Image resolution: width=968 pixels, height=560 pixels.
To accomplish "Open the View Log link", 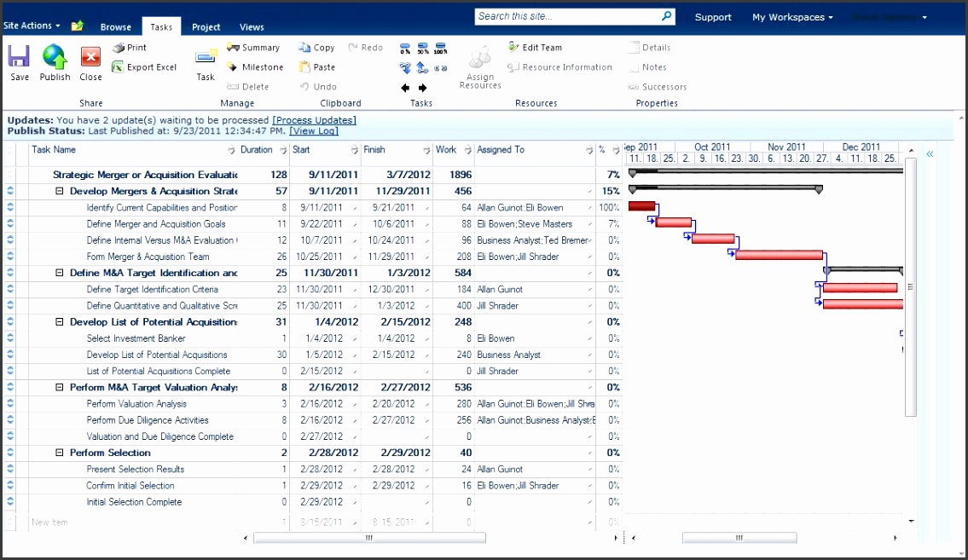I will 314,130.
